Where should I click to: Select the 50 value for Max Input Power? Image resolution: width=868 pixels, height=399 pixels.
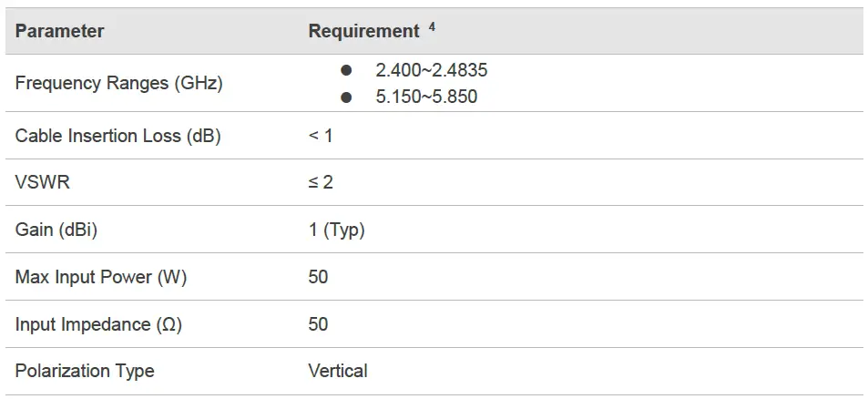pyautogui.click(x=318, y=278)
